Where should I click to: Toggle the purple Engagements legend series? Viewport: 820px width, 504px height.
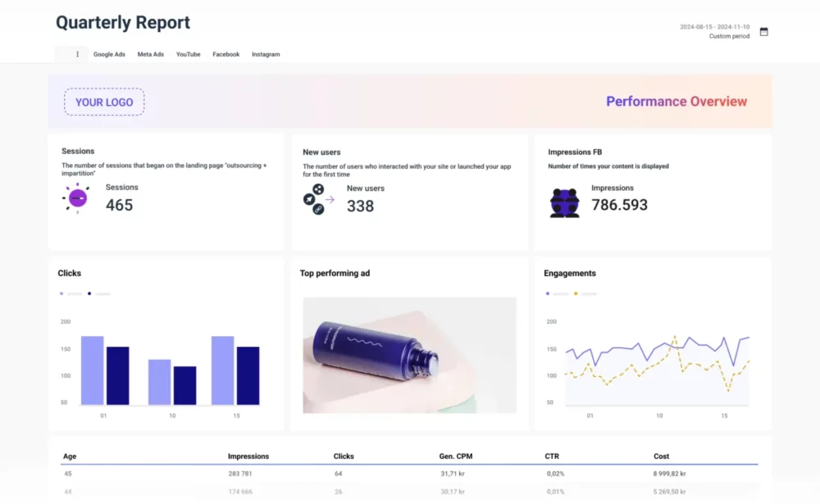558,293
